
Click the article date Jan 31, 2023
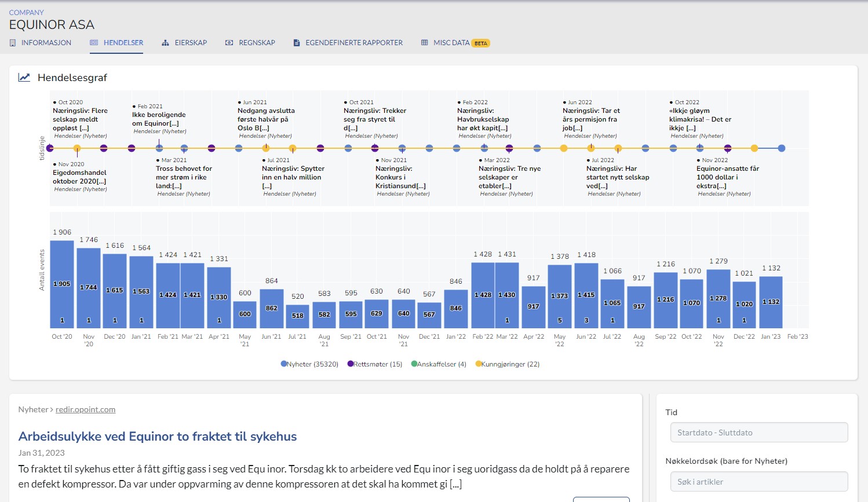[42, 453]
